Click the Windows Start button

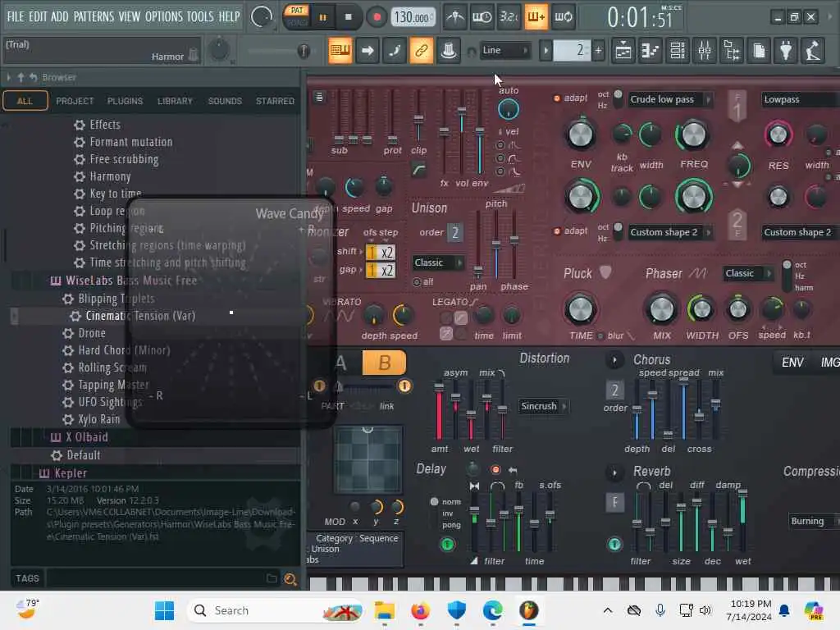pos(164,610)
